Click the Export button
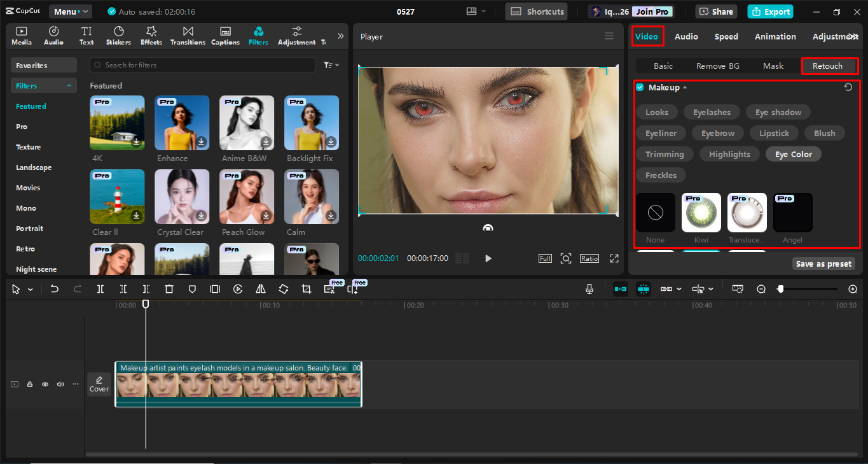 click(x=770, y=11)
